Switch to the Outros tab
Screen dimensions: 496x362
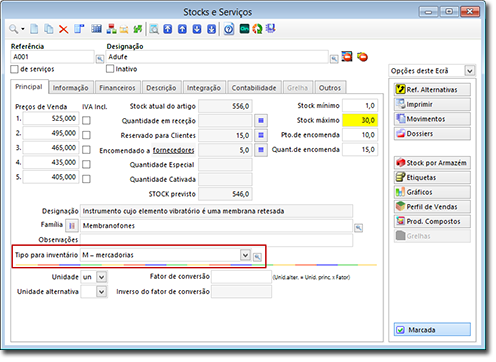tap(330, 88)
